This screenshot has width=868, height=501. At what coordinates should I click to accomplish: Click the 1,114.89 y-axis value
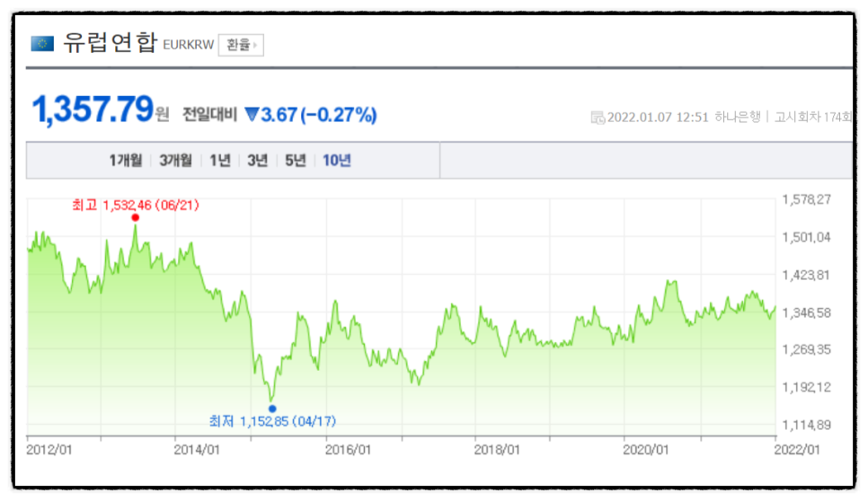click(x=806, y=425)
